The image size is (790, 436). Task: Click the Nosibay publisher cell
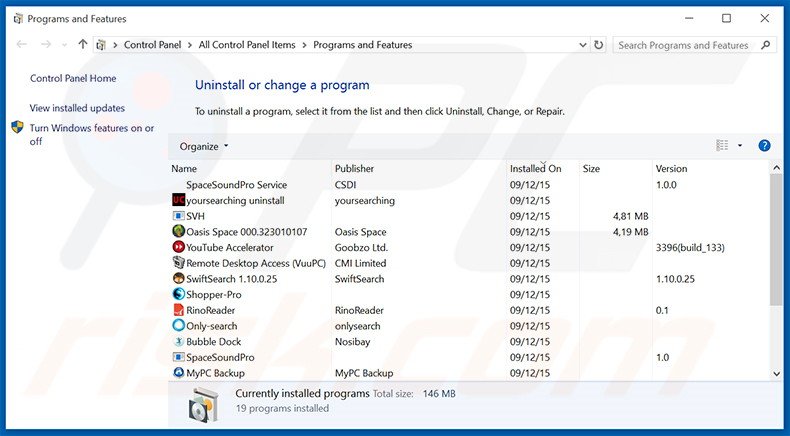pyautogui.click(x=352, y=341)
